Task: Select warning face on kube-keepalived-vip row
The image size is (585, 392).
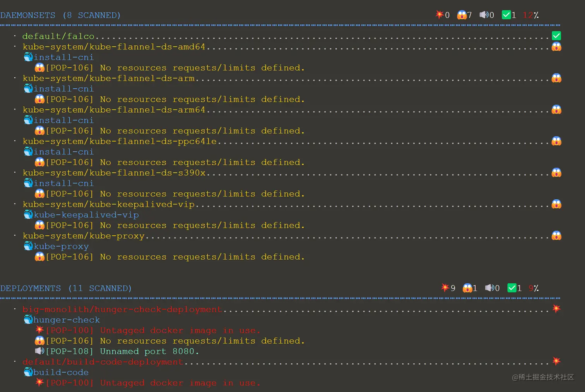Action: 556,204
